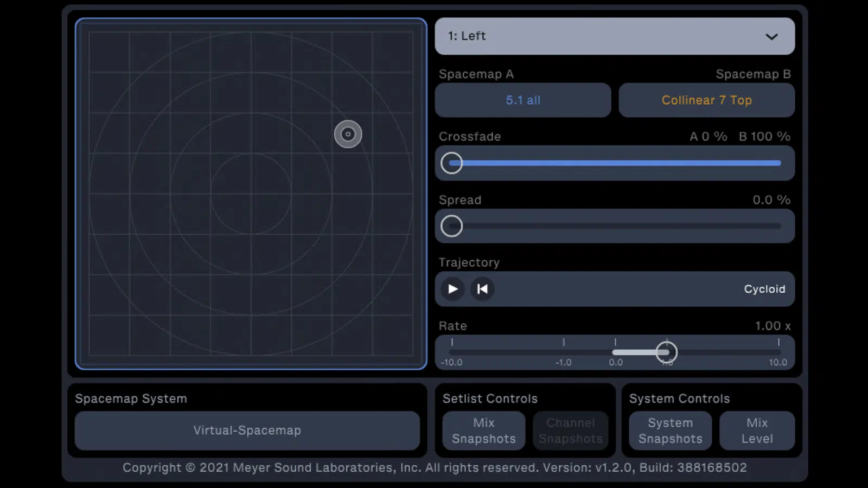Click the disabled Channel Snapshots button

click(571, 431)
